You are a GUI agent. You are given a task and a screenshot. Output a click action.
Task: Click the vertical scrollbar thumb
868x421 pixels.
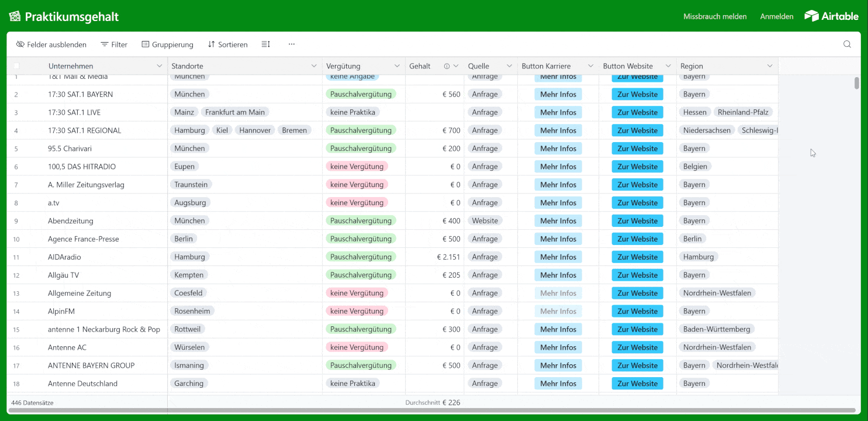point(857,83)
